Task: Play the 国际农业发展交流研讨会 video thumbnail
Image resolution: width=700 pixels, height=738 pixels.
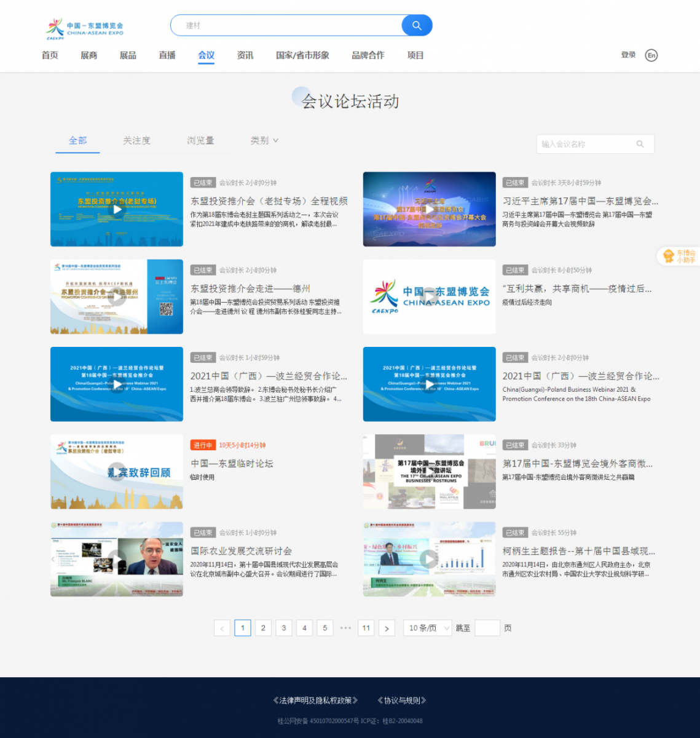Action: coord(117,559)
